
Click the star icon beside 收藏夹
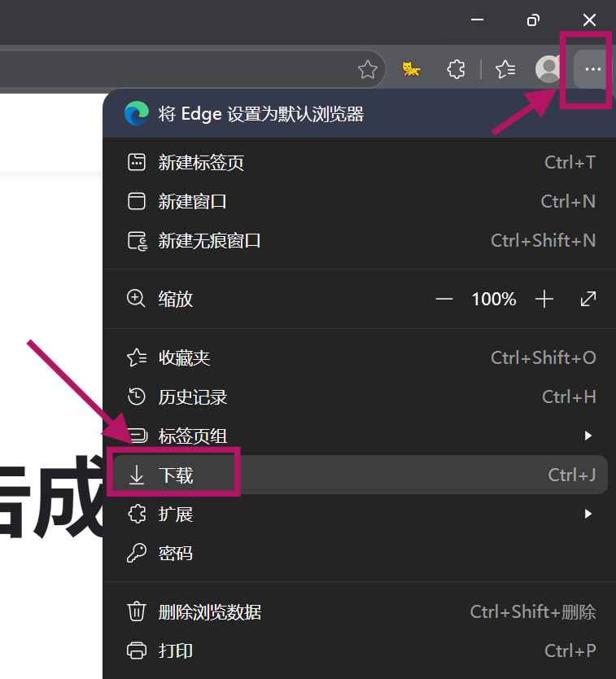[x=137, y=357]
